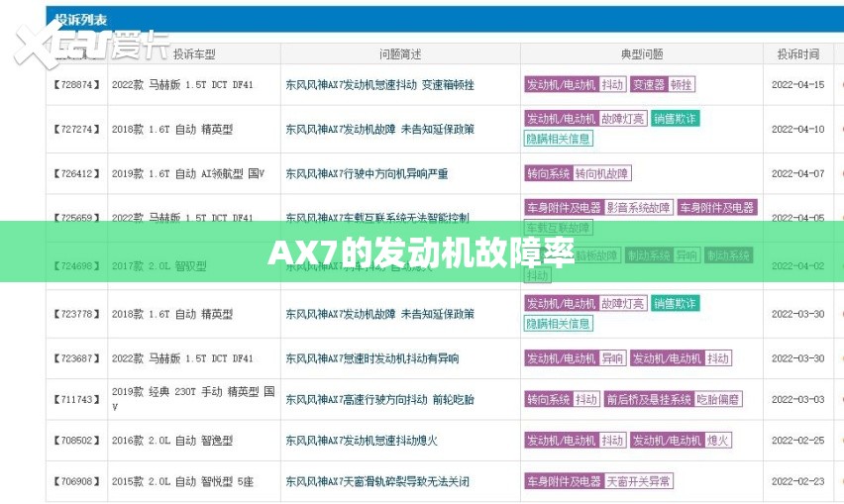The width and height of the screenshot is (844, 504).
Task: Open complaint 东风风神AX7怠速时发动机抖动有异响
Action: click(371, 358)
